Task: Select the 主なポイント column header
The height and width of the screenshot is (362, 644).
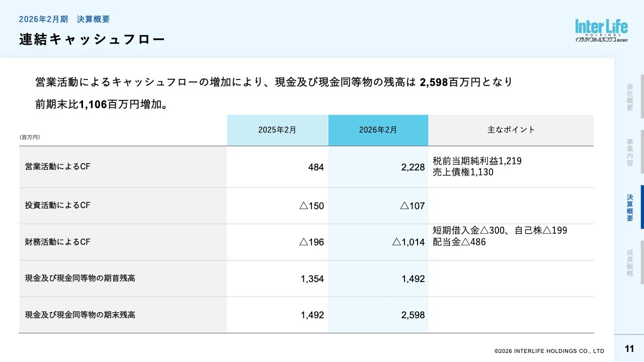Action: click(x=511, y=130)
